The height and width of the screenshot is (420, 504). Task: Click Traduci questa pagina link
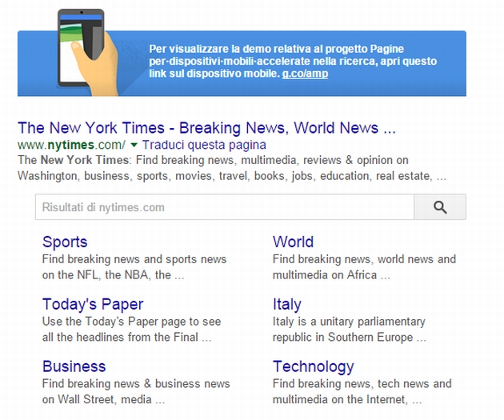pos(204,145)
